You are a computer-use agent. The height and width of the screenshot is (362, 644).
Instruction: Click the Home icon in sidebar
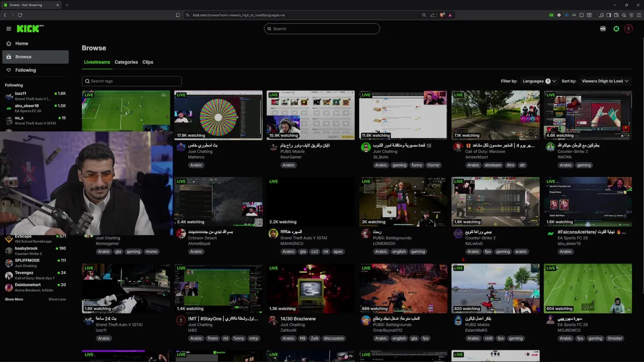pos(9,43)
